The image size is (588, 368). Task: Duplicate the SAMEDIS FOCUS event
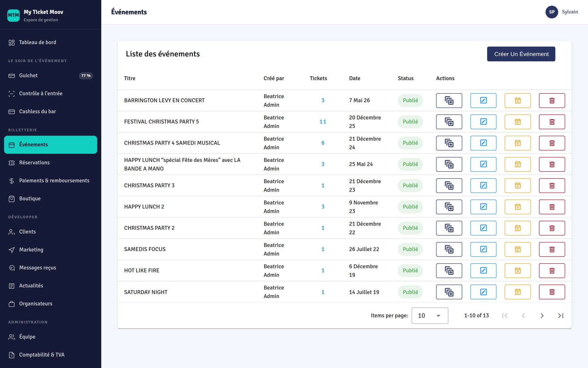tap(449, 249)
